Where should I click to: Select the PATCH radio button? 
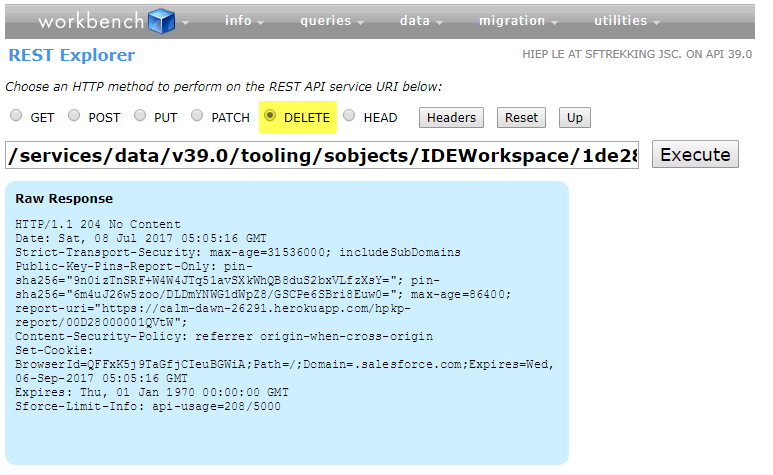click(197, 116)
